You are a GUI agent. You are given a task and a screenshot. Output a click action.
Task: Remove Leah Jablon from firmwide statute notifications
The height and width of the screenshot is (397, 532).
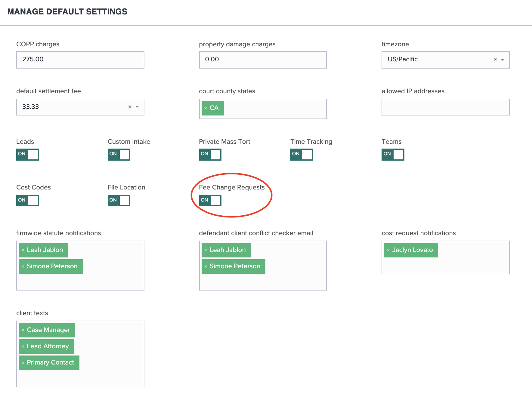pos(23,250)
